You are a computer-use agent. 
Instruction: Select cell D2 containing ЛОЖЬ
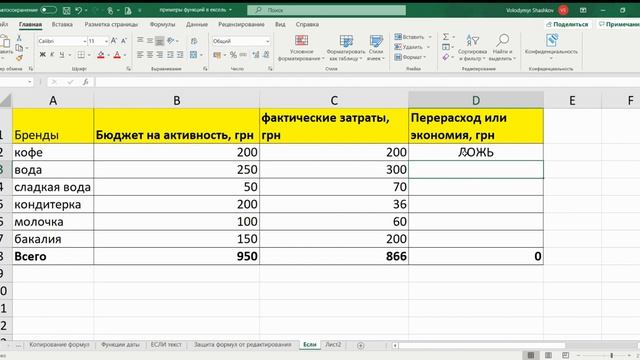(476, 152)
